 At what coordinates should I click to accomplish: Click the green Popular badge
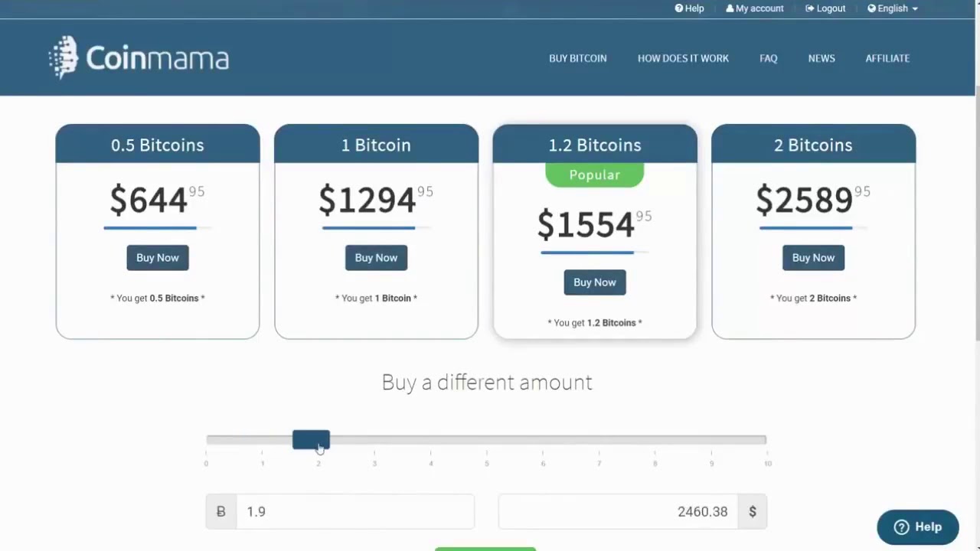click(595, 174)
